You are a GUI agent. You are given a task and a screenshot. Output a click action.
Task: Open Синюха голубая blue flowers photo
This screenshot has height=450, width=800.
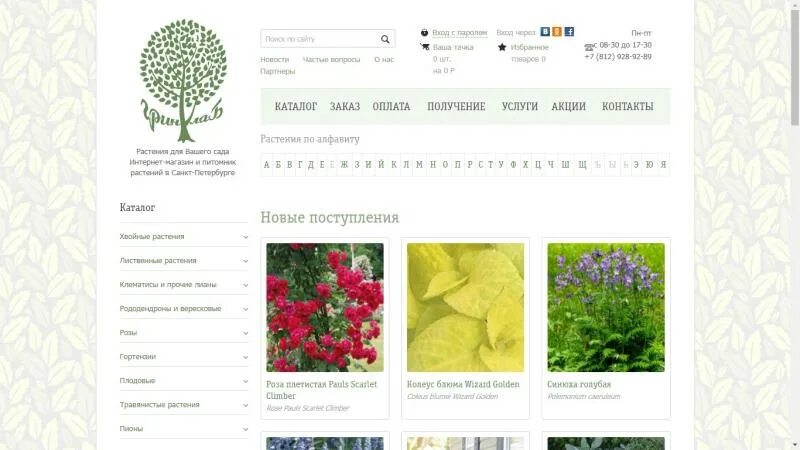pos(606,307)
